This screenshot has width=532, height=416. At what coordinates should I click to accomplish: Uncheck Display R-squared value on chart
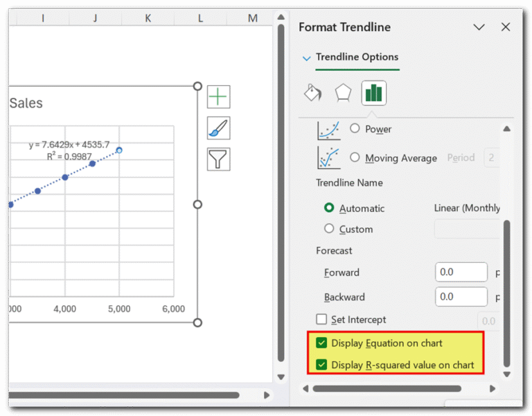pyautogui.click(x=321, y=365)
